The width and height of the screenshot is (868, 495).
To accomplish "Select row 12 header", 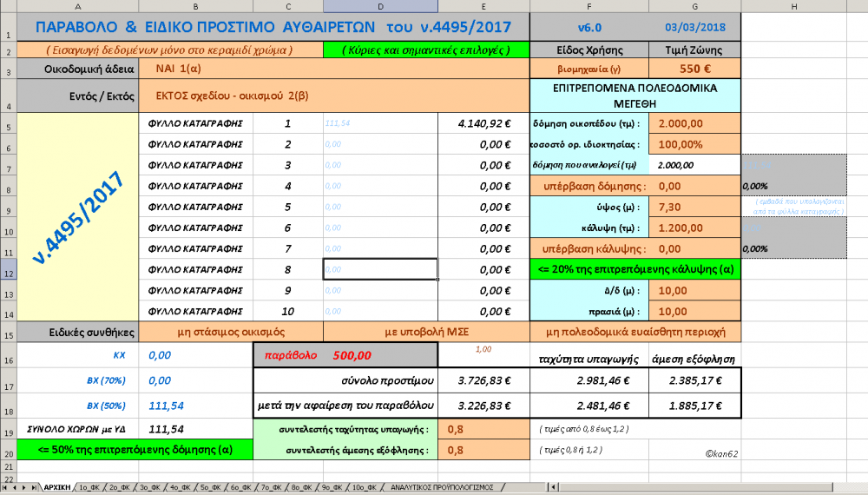I will 8,269.
